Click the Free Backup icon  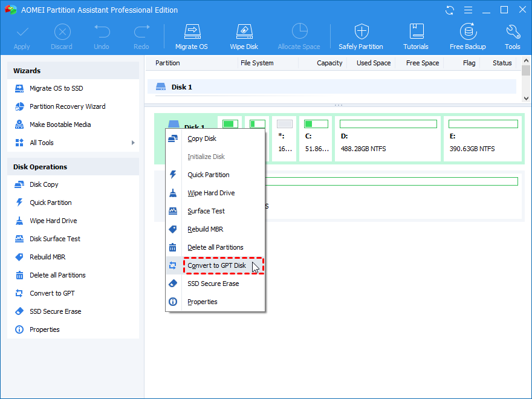coord(467,36)
